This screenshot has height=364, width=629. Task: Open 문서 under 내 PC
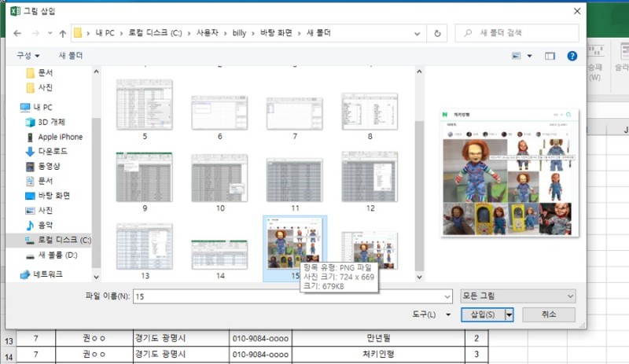pyautogui.click(x=39, y=181)
